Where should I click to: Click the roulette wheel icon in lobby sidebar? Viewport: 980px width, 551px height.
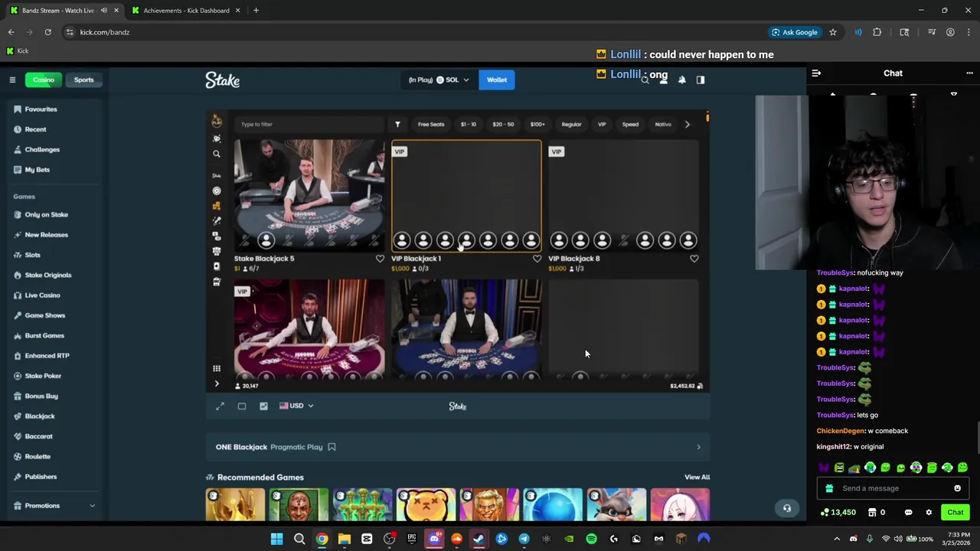click(217, 191)
